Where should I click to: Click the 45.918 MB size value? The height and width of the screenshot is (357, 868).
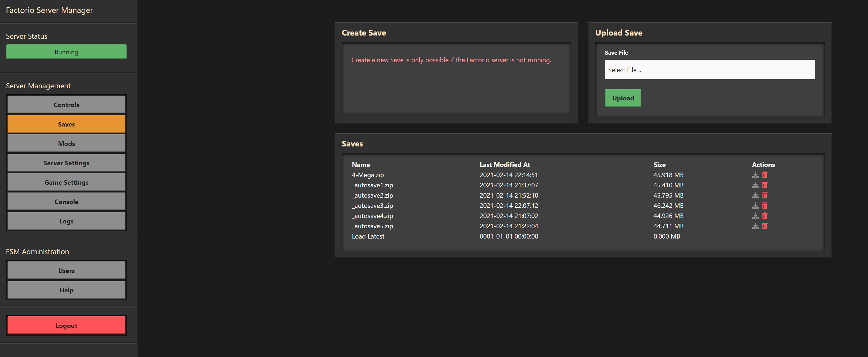coord(669,175)
